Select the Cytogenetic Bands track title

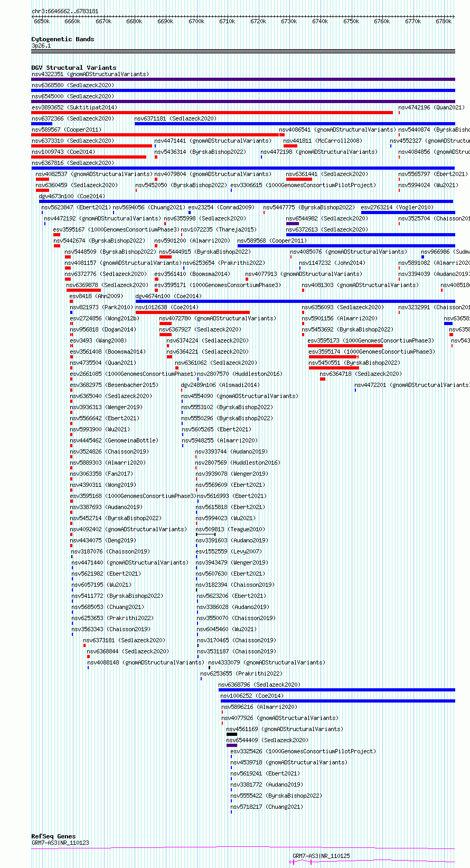(63, 39)
